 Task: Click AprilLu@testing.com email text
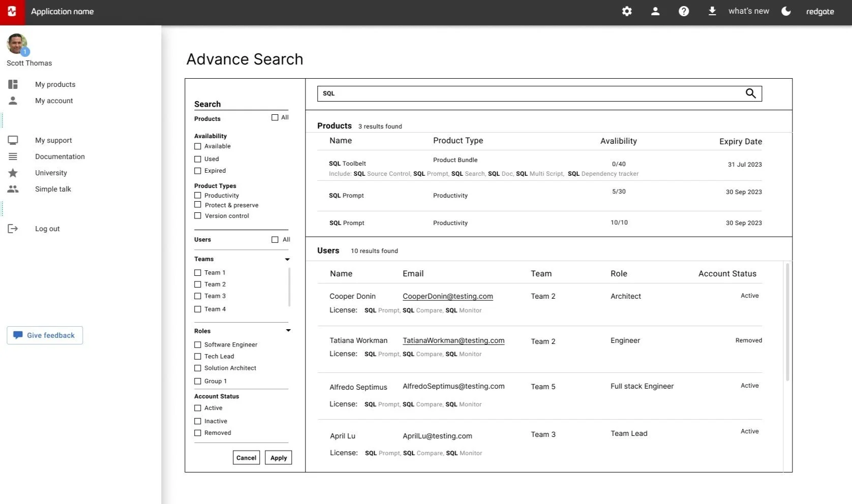click(x=437, y=436)
